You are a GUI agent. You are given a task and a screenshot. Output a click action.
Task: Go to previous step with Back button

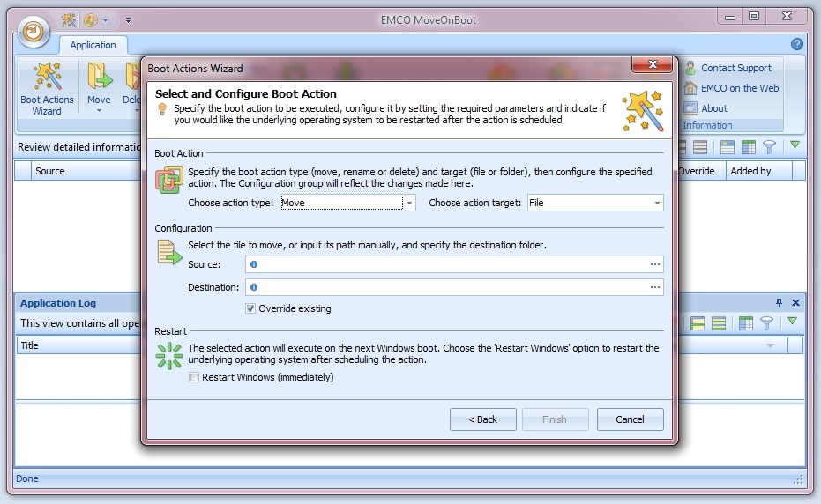coord(482,419)
